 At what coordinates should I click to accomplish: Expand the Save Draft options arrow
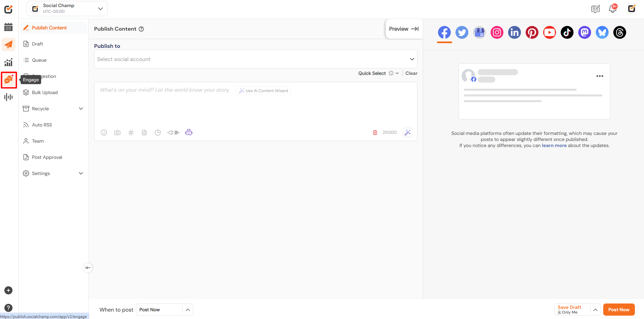595,310
